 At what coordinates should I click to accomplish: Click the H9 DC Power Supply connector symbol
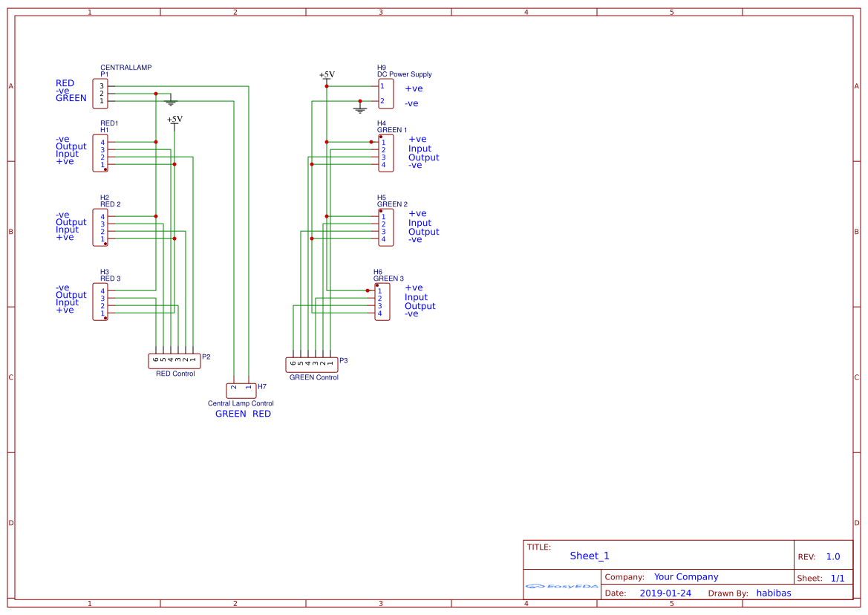[385, 93]
